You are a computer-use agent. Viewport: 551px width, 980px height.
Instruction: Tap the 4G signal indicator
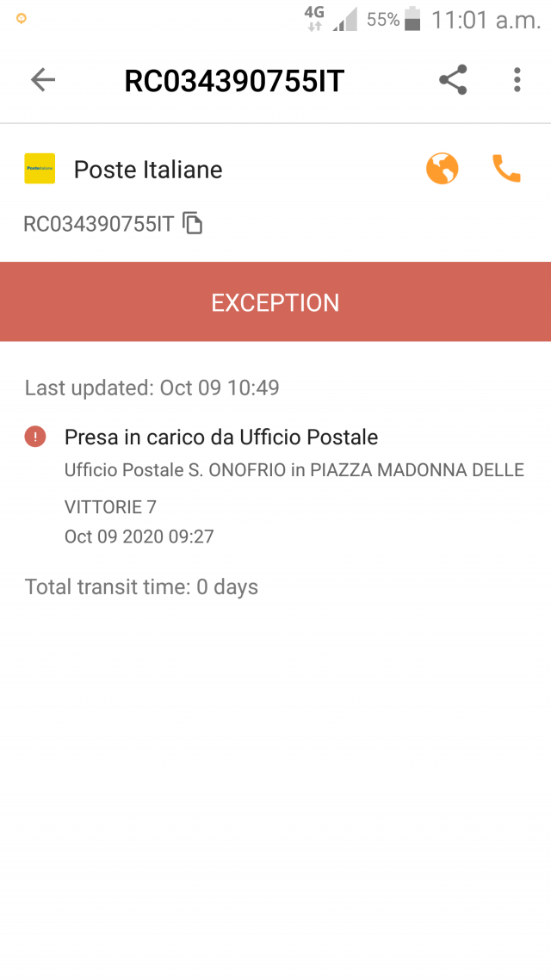click(x=314, y=19)
